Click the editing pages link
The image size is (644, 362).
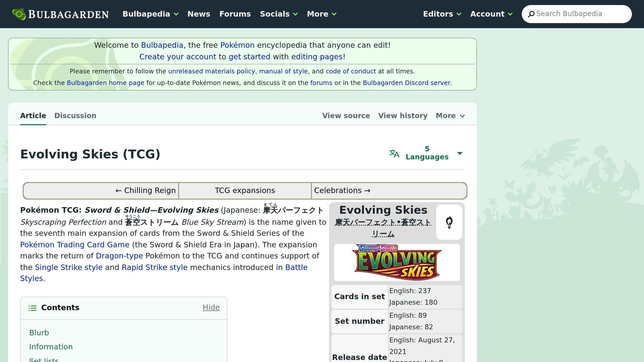click(317, 57)
